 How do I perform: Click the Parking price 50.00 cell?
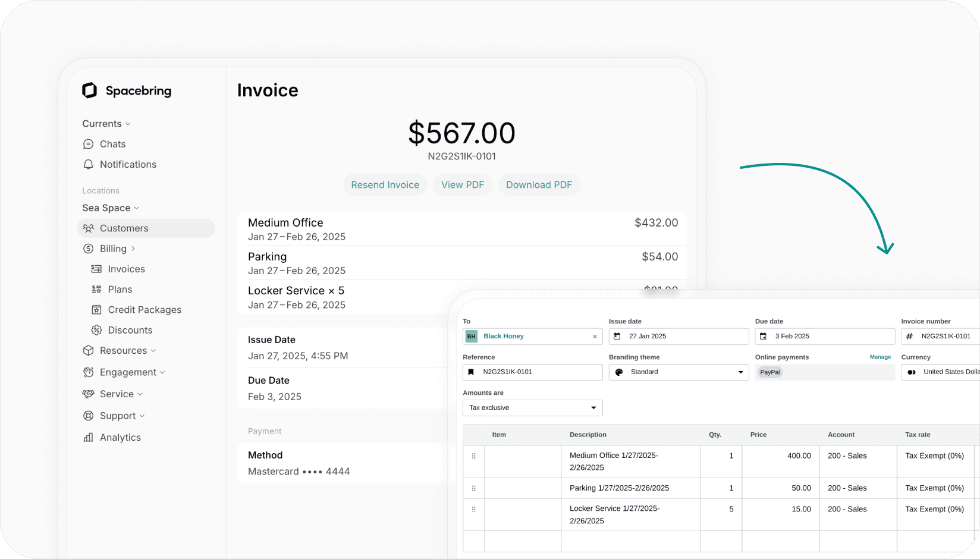pyautogui.click(x=780, y=488)
